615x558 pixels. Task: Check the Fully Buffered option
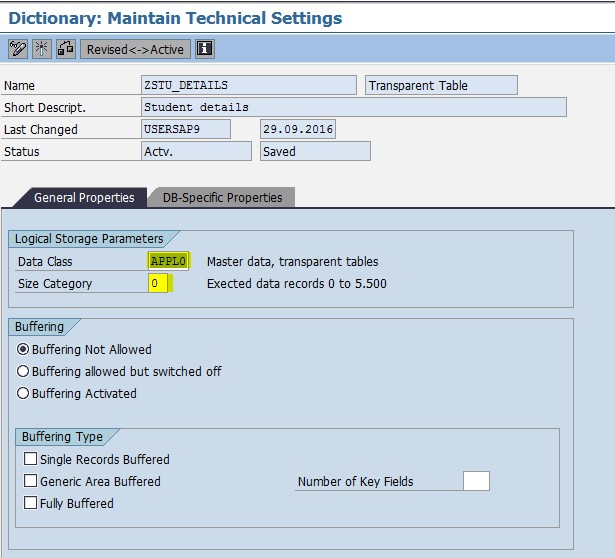[x=30, y=503]
